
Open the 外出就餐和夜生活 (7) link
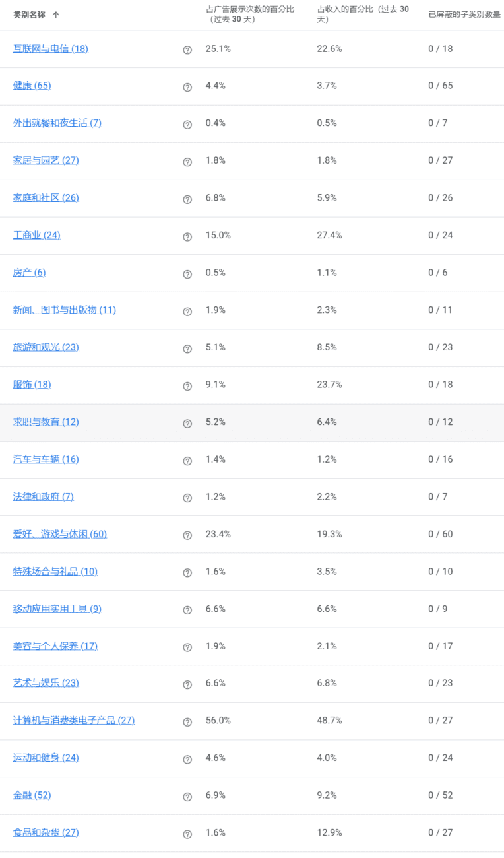coord(57,123)
